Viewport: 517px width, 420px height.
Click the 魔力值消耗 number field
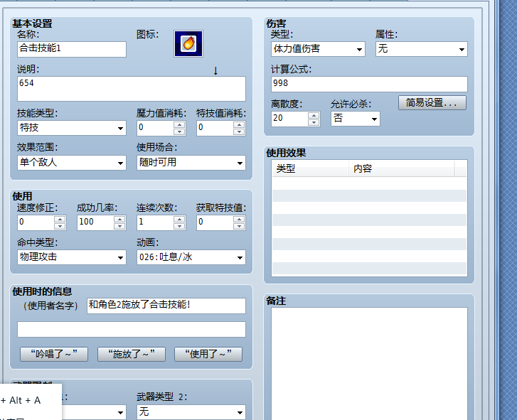coord(156,128)
